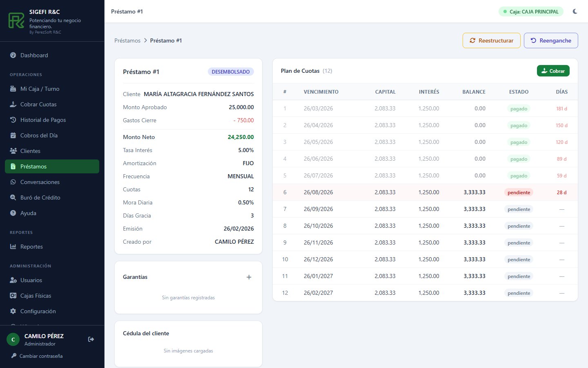Toggle dark mode with the moon icon
The width and height of the screenshot is (588, 368).
(575, 11)
